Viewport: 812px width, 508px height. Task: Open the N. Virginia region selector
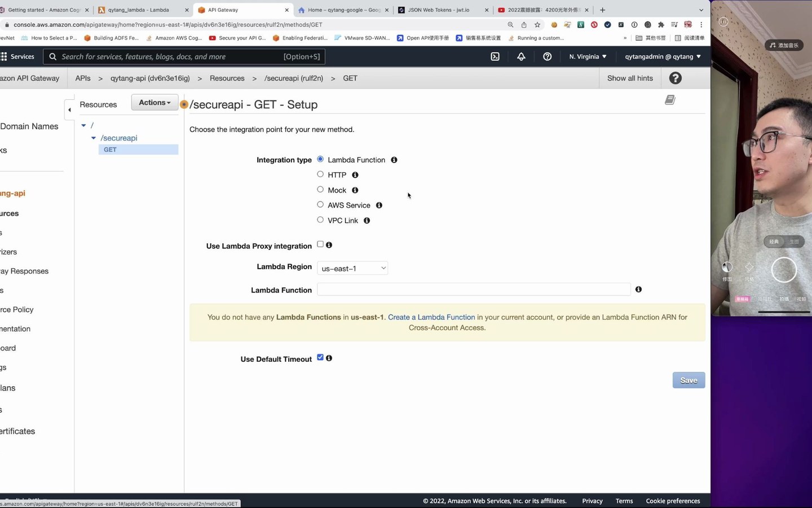coord(588,56)
